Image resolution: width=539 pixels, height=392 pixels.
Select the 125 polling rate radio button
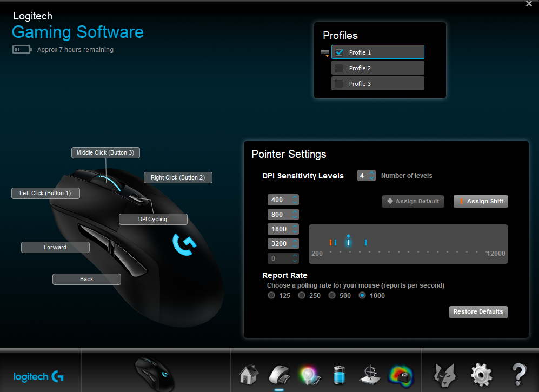271,295
